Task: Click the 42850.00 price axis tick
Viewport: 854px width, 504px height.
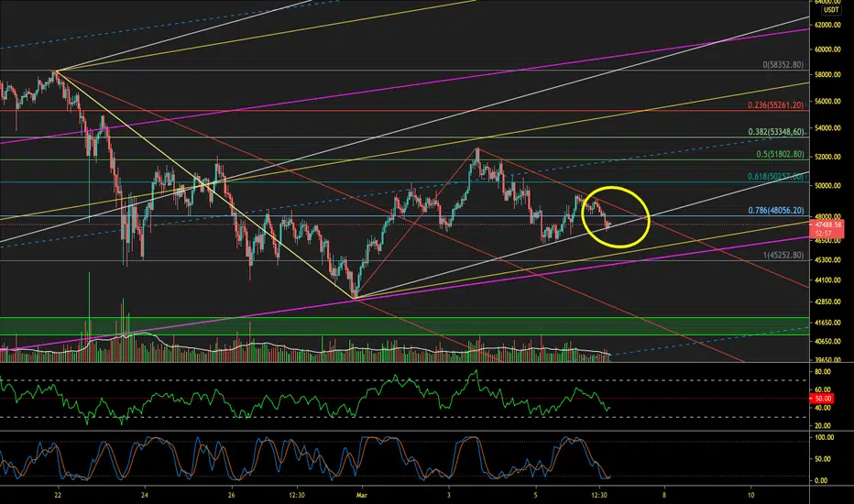Action: pos(827,301)
